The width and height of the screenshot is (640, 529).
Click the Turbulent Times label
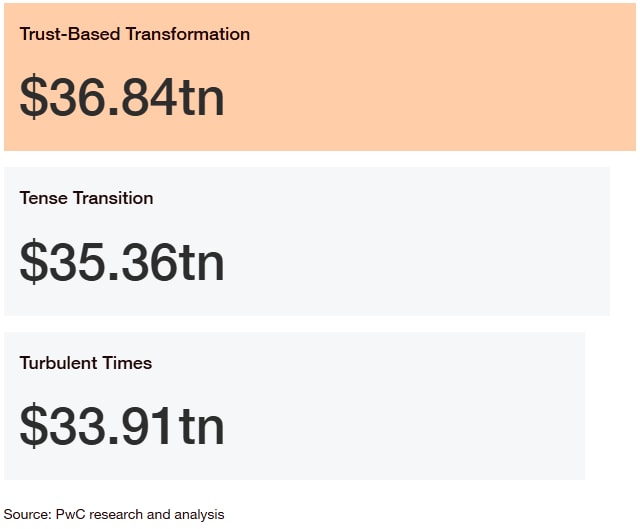pyautogui.click(x=86, y=362)
